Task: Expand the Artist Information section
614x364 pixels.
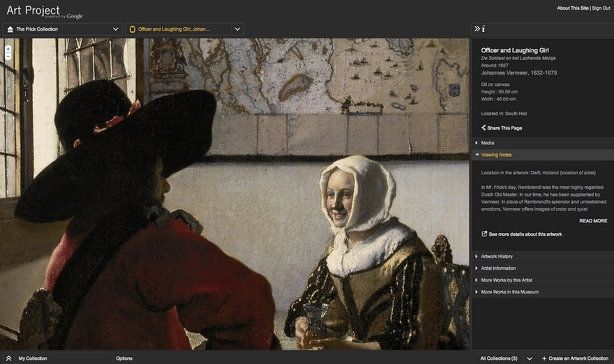Action: [x=498, y=268]
